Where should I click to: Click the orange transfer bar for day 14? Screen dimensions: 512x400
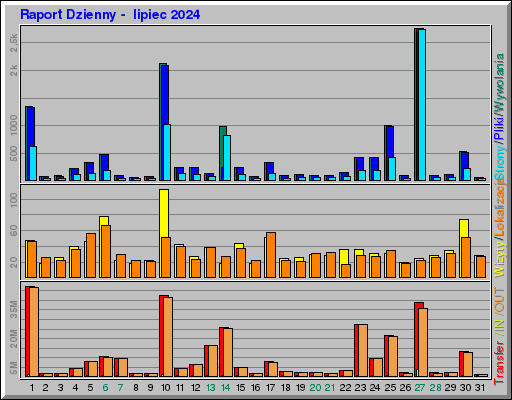pos(228,353)
